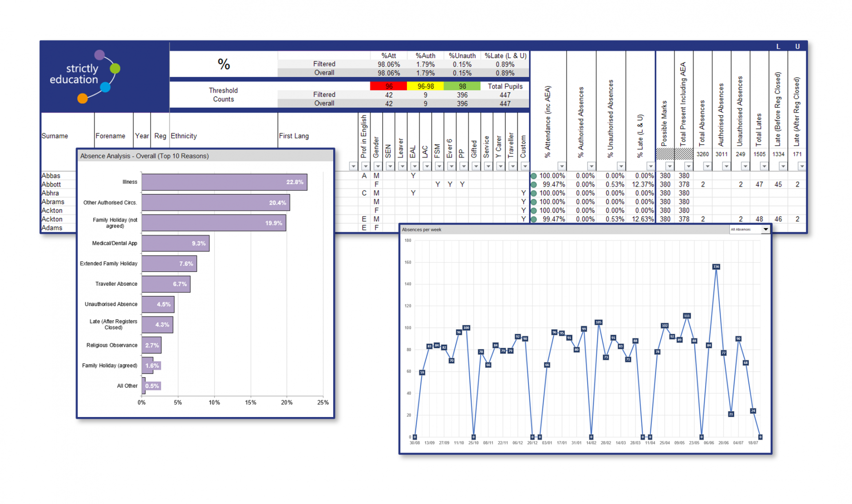Image resolution: width=852 pixels, height=504 pixels.
Task: Click the Surname column header
Action: [x=55, y=136]
